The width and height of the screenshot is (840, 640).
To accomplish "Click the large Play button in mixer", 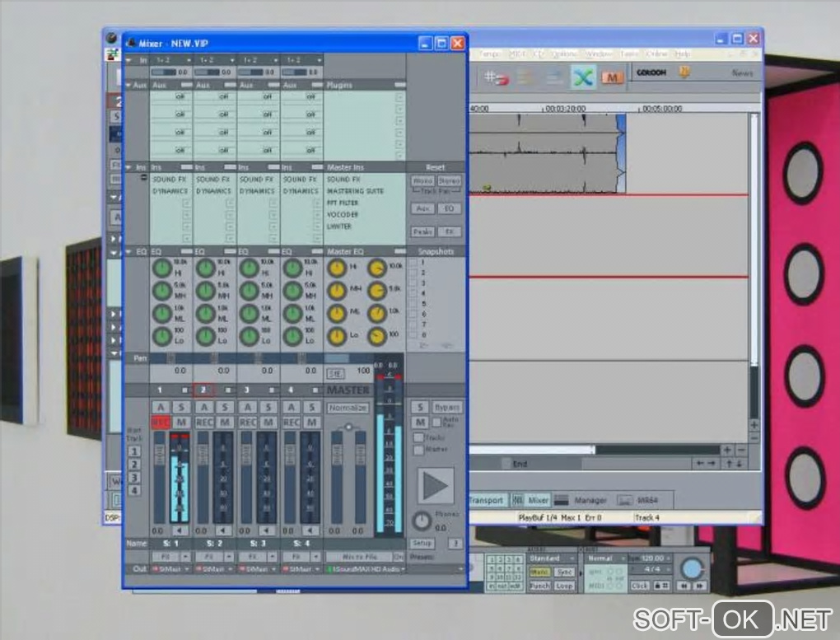I will coord(435,486).
